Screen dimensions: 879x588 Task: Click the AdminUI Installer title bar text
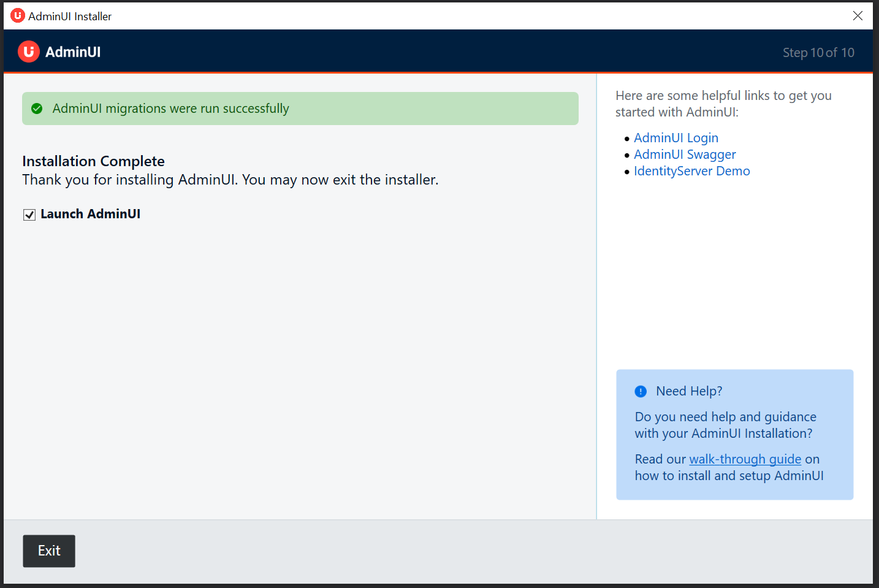(x=70, y=17)
